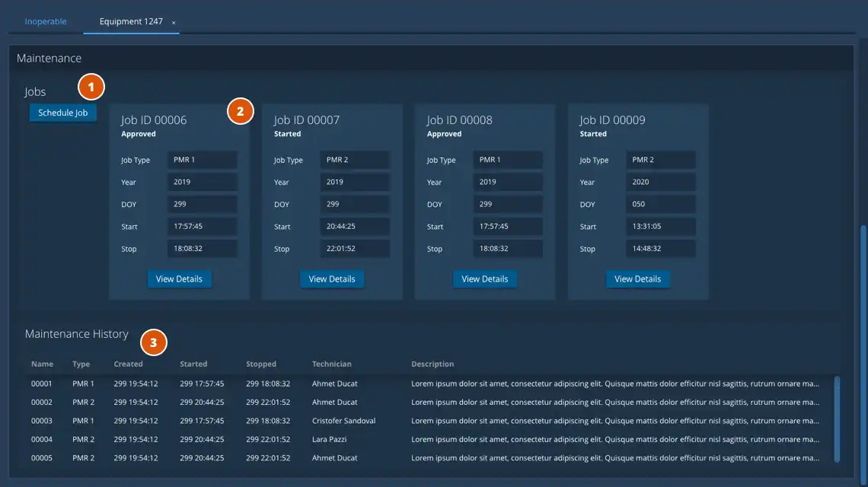Click Approved status under Job ID 00008
This screenshot has width=868, height=487.
pos(444,133)
